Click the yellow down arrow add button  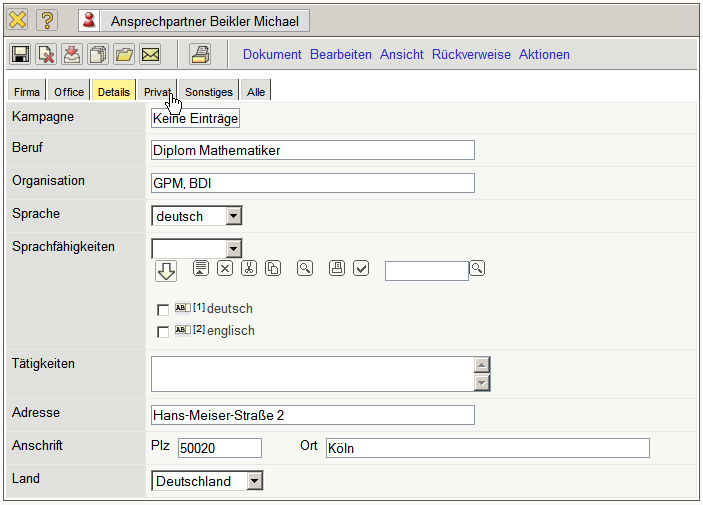point(166,271)
